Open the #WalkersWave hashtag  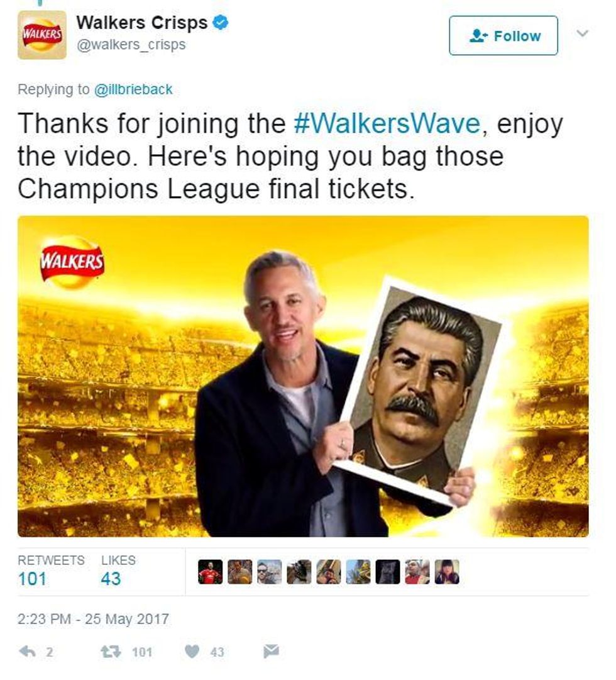387,123
